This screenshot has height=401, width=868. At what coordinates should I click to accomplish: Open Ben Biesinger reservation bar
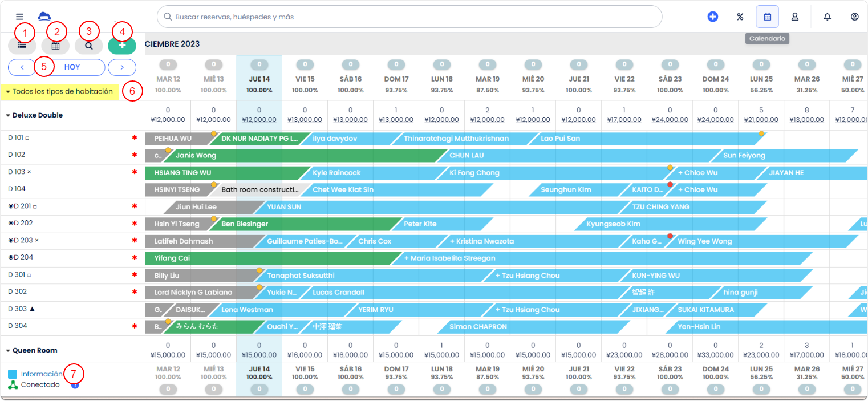coord(308,224)
